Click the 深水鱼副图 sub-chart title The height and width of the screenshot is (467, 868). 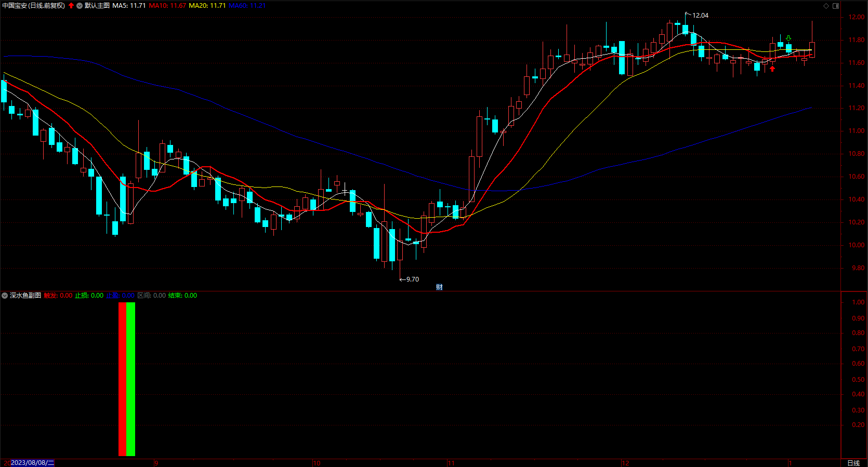[x=25, y=296]
